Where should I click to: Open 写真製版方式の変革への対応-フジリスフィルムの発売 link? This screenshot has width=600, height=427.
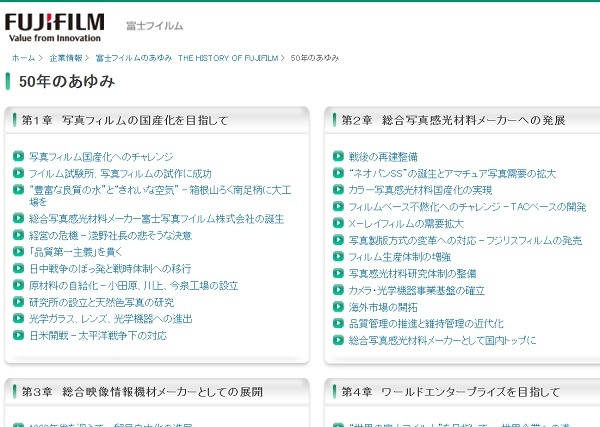point(465,240)
